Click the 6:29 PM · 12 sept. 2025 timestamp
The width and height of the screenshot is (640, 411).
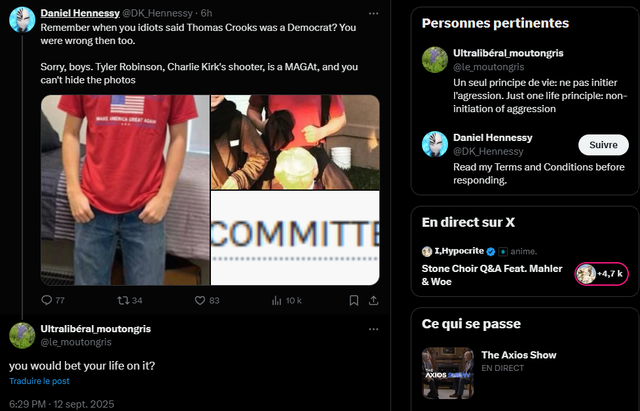pos(60,403)
